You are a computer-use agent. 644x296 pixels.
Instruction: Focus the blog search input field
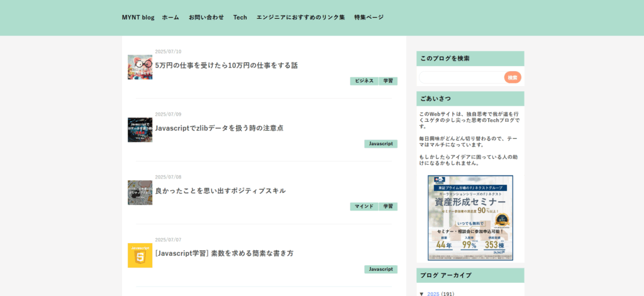[461, 77]
